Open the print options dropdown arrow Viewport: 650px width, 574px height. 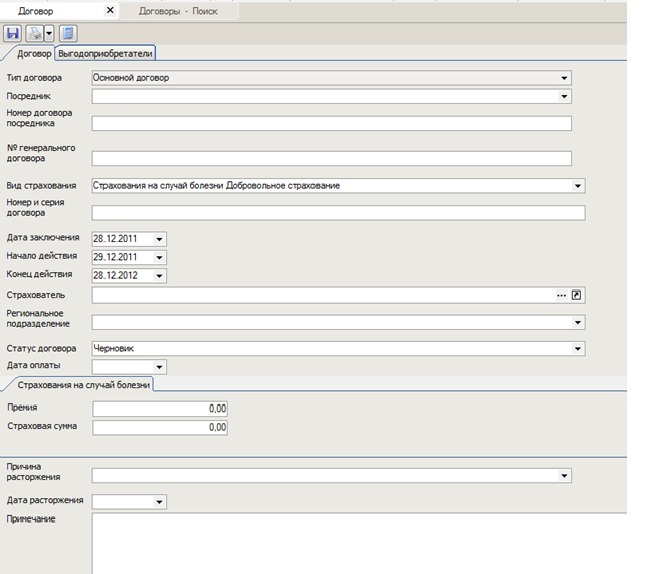[x=49, y=33]
